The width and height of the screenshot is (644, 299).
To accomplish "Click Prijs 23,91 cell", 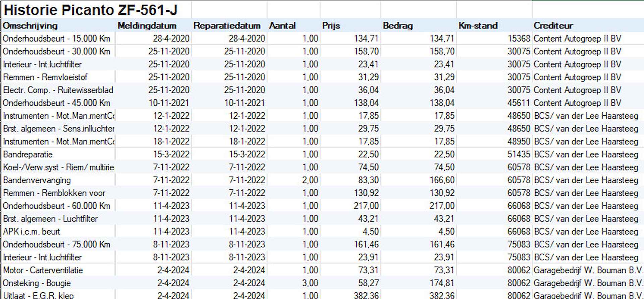I will tap(351, 257).
